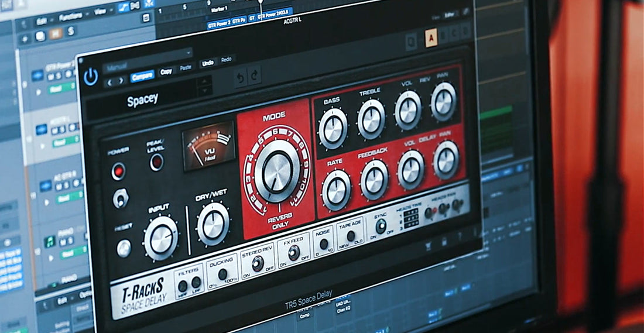Click the Logic automation view icon
This screenshot has width=644, height=333.
(122, 7)
